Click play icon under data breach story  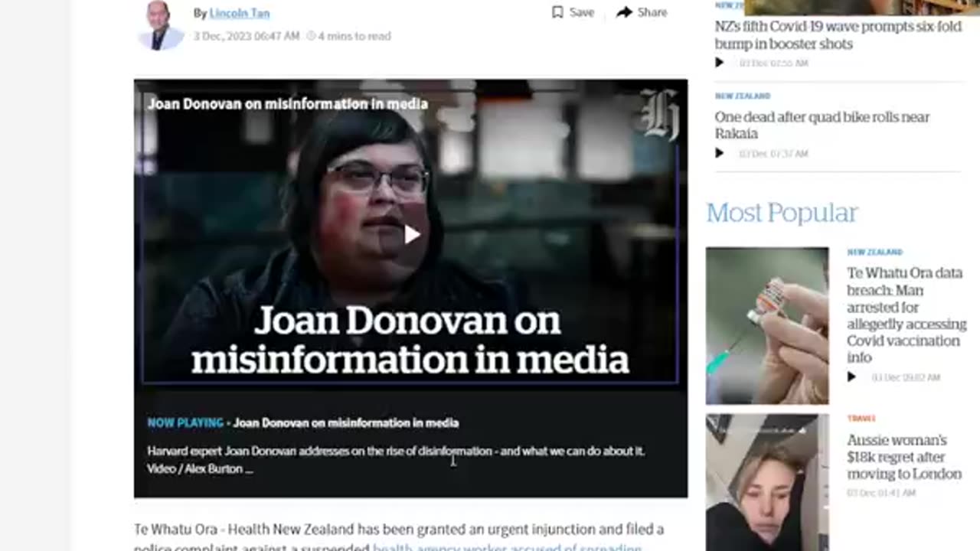[x=851, y=377]
